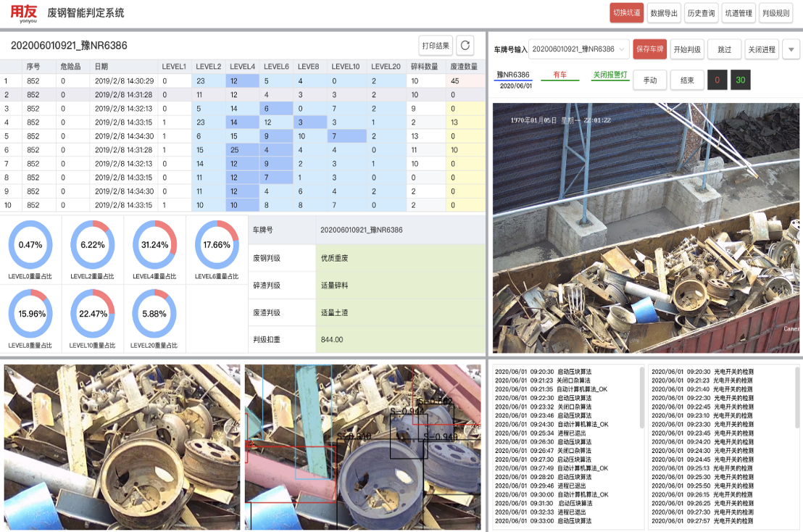Viewport: 803px width, 532px height.
Task: Open 历史查询 in the top navigation
Action: point(701,13)
